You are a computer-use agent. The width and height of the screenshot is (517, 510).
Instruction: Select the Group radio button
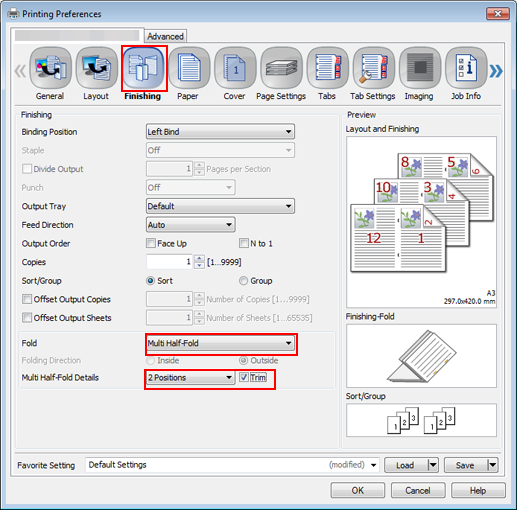243,281
